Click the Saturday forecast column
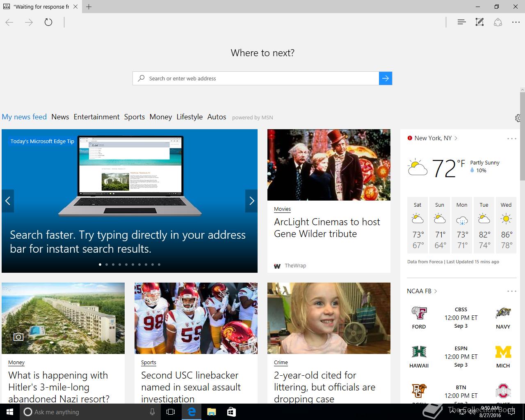Screen dimensions: 525x420 coord(418,225)
